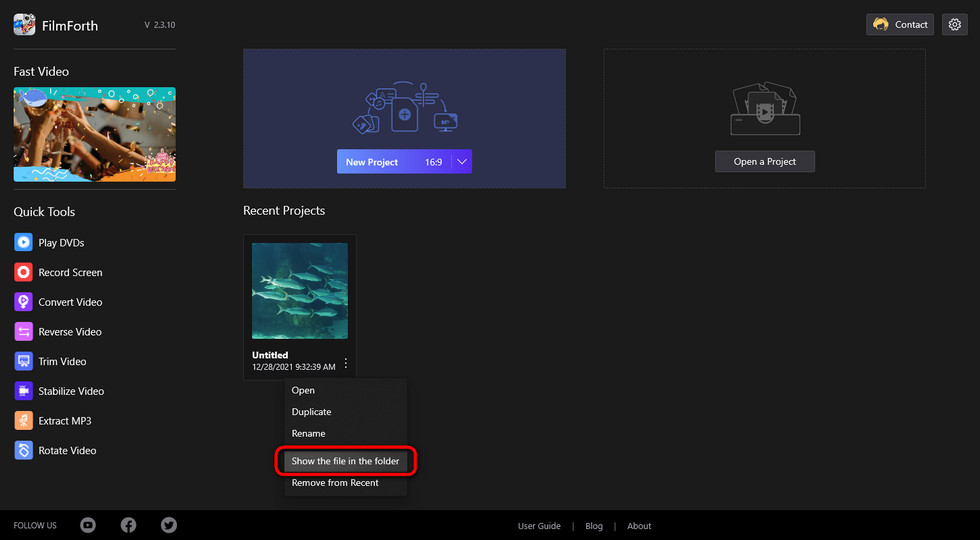Screen dimensions: 980x540
Task: Visit the Facebook follow icon
Action: pos(128,526)
